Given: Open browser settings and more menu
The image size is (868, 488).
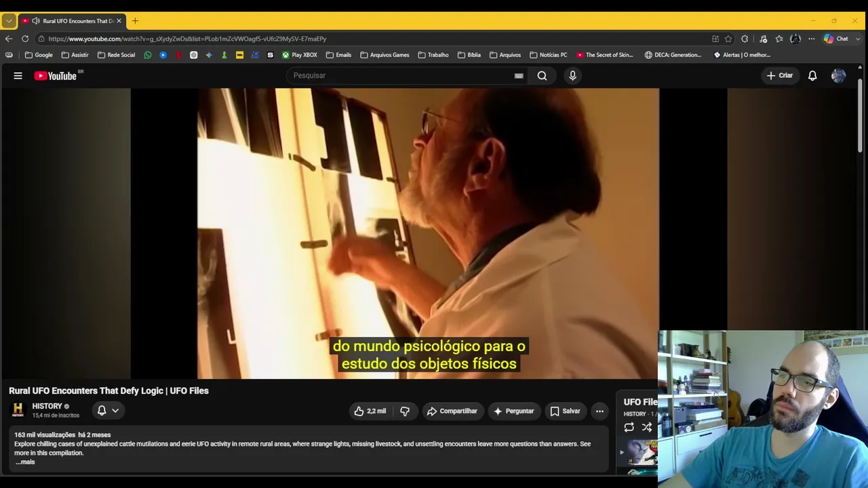Looking at the screenshot, I should point(811,39).
